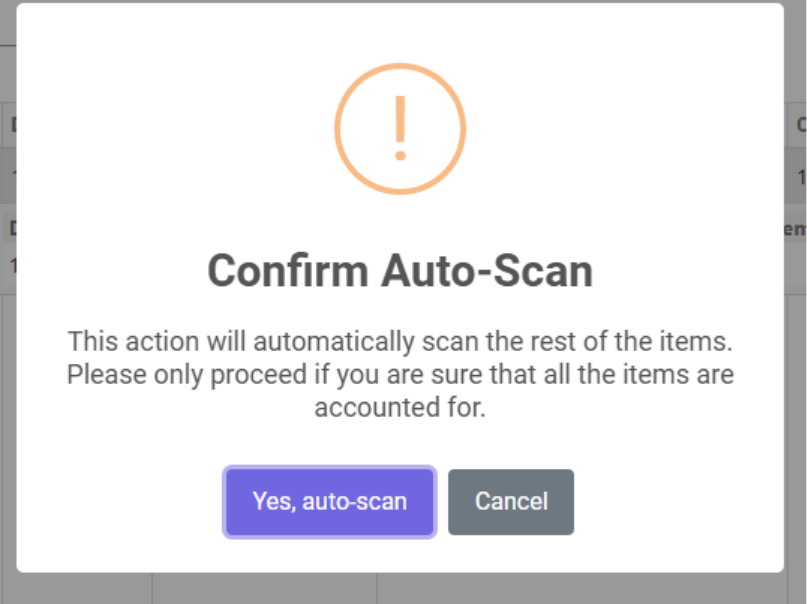Confirm with the "Yes, auto-scan" button
Image resolution: width=807 pixels, height=604 pixels.
(x=329, y=501)
